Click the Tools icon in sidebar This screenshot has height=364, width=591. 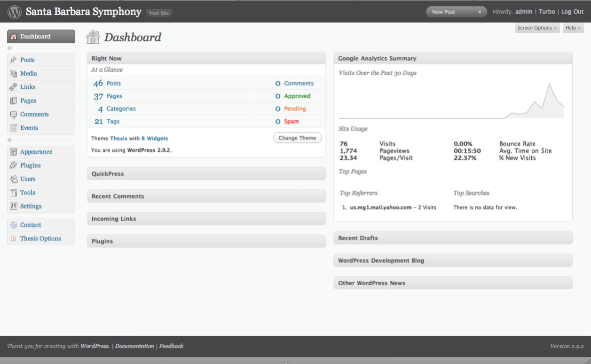[14, 193]
